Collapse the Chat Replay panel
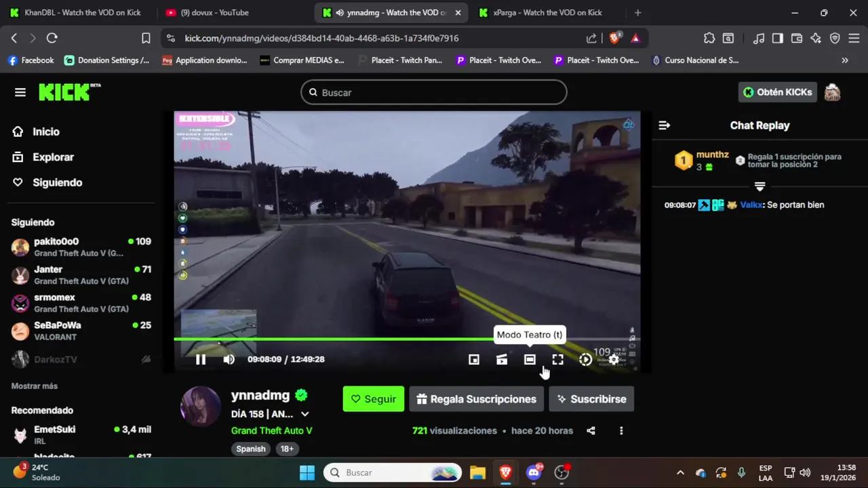868x488 pixels. (x=665, y=125)
